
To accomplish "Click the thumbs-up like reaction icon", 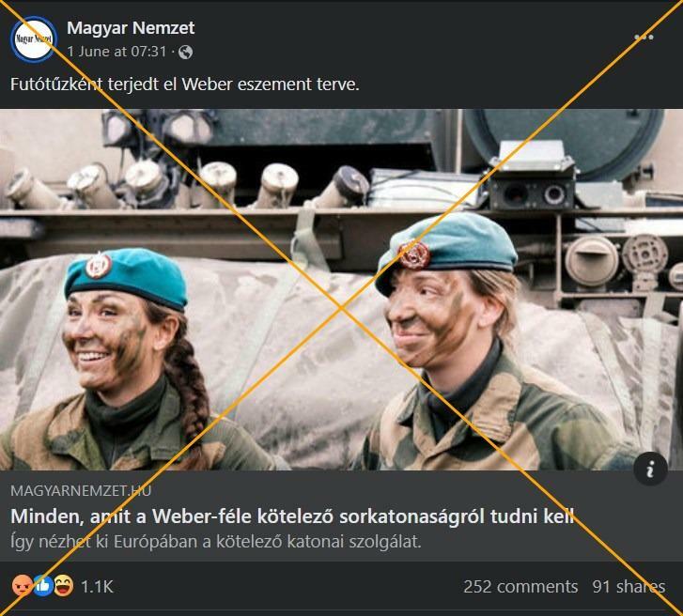I will (43, 586).
